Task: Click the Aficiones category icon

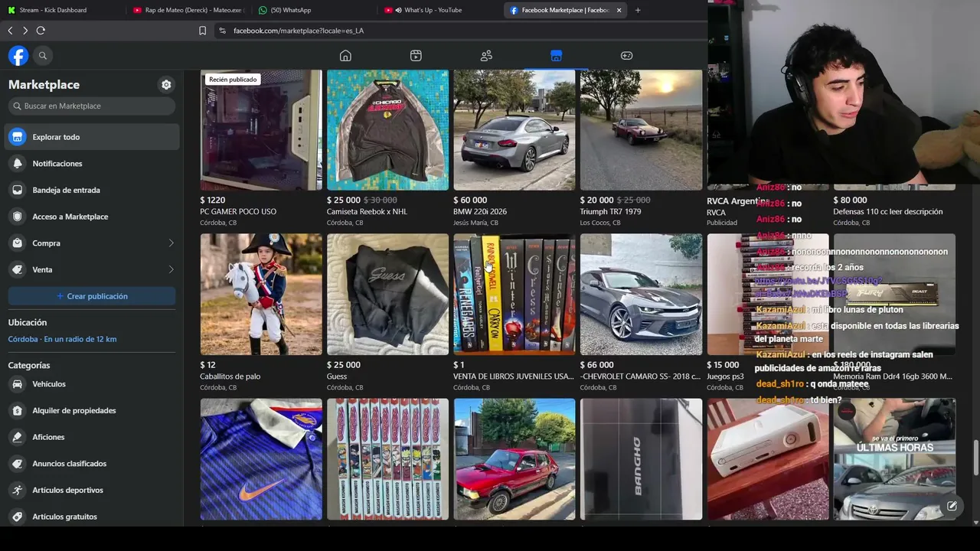Action: 17,437
